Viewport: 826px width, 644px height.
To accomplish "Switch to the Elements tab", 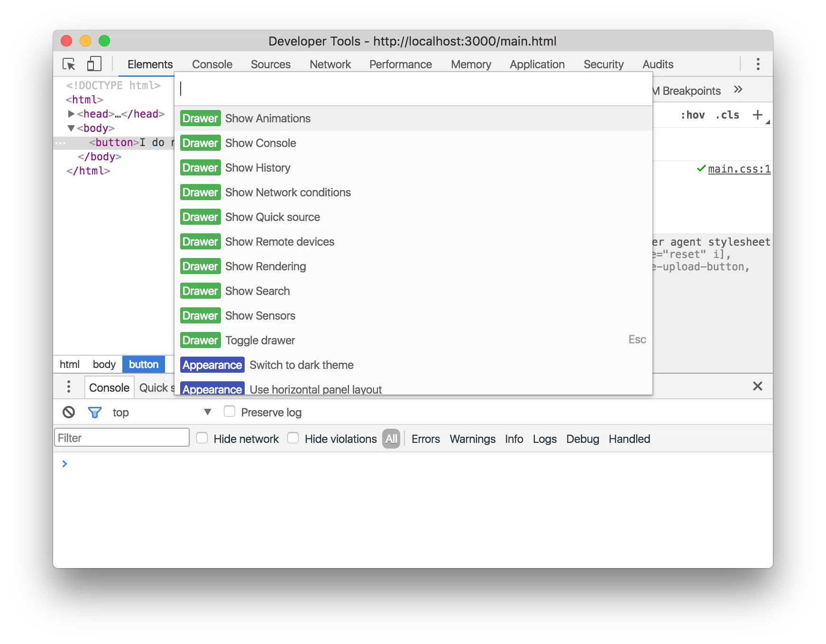I will point(150,64).
